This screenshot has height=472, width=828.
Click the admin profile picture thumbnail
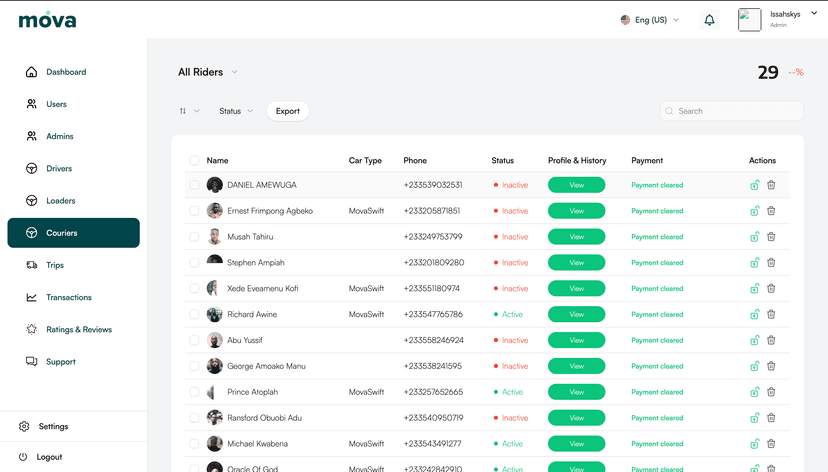749,20
